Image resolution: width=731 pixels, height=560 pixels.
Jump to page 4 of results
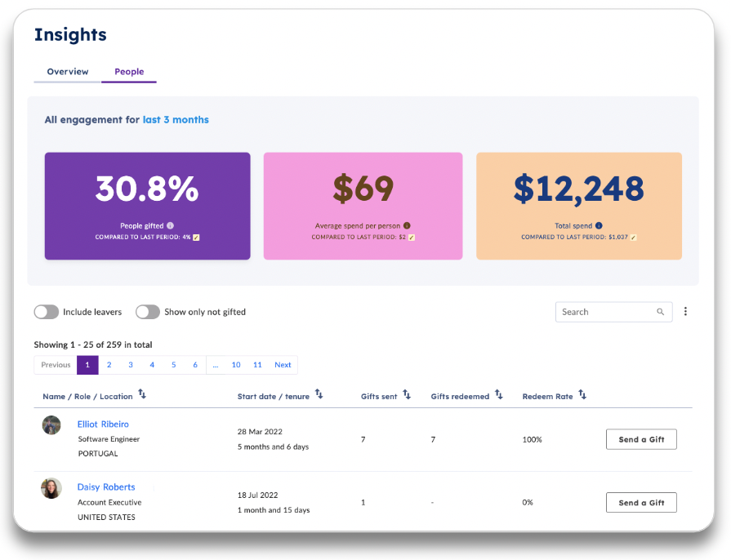pos(152,365)
